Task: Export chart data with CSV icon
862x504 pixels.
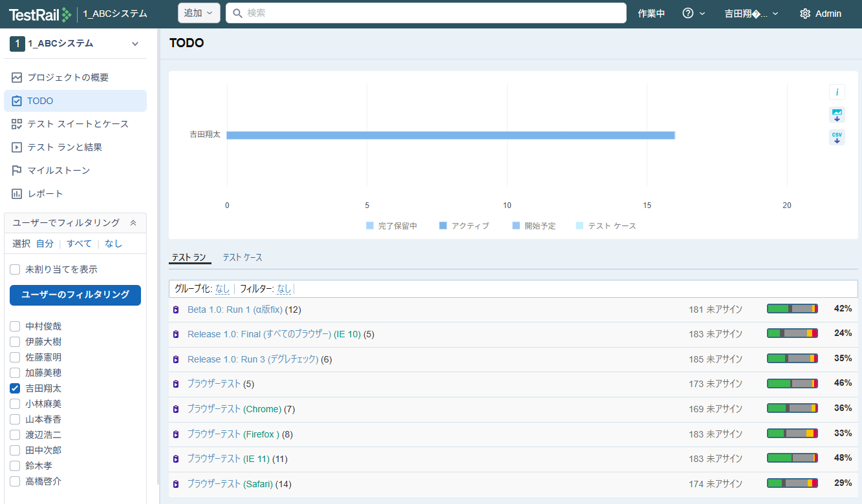Action: pos(837,138)
